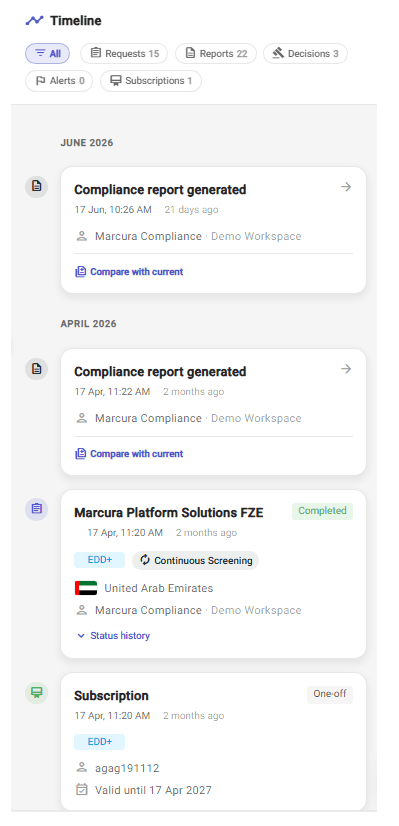The height and width of the screenshot is (826, 399).
Task: Click the Continuous Screening badge
Action: (x=196, y=560)
